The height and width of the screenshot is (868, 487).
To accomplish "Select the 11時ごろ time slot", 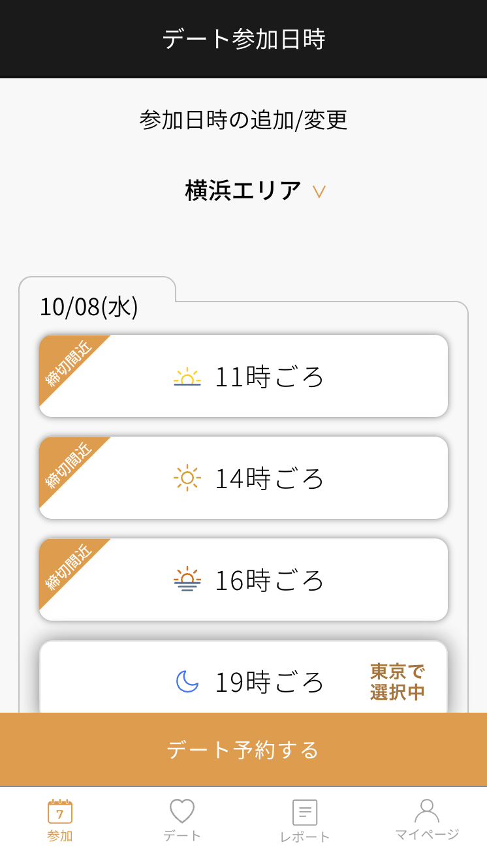I will tap(269, 377).
